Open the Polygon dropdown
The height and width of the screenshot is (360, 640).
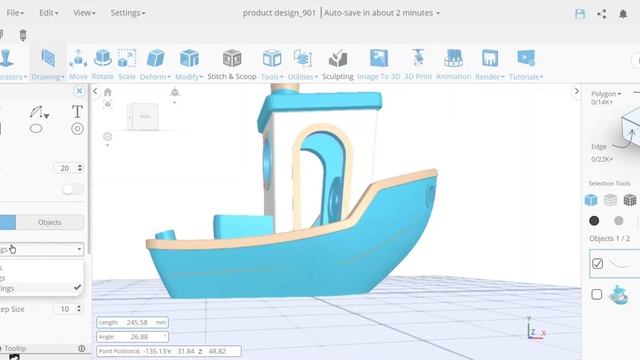click(606, 94)
